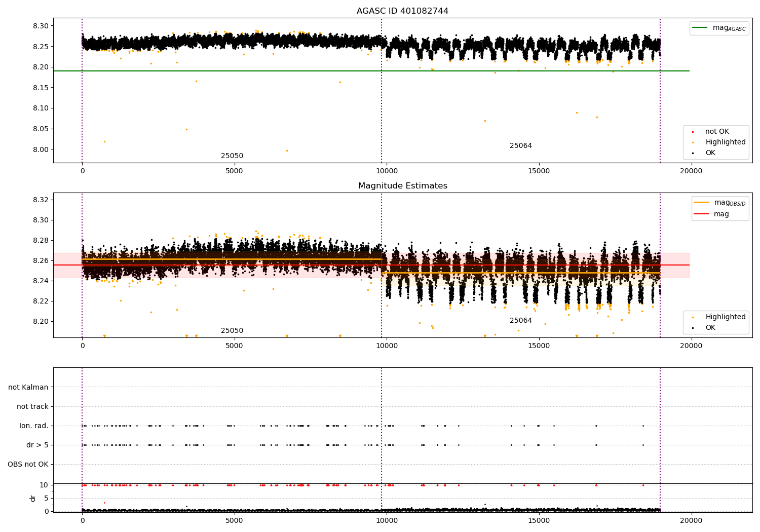
Task: Click the '10' tick on the dr axis
Action: [44, 485]
